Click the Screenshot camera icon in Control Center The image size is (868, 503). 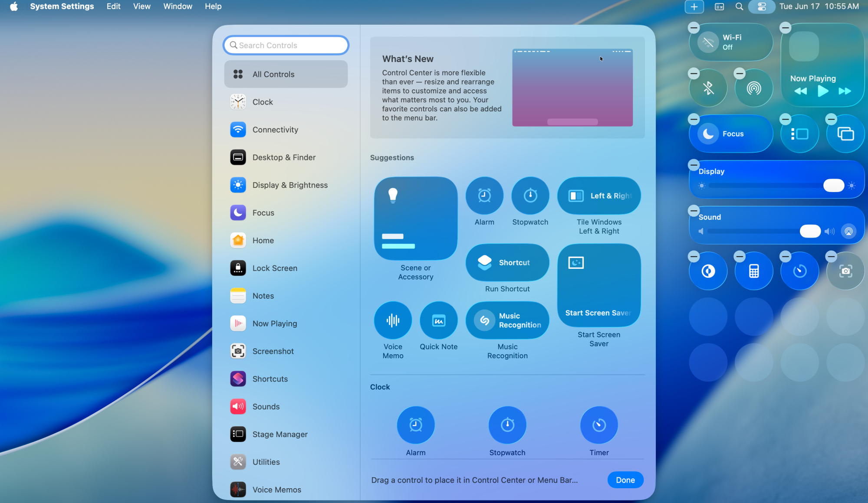tap(845, 271)
